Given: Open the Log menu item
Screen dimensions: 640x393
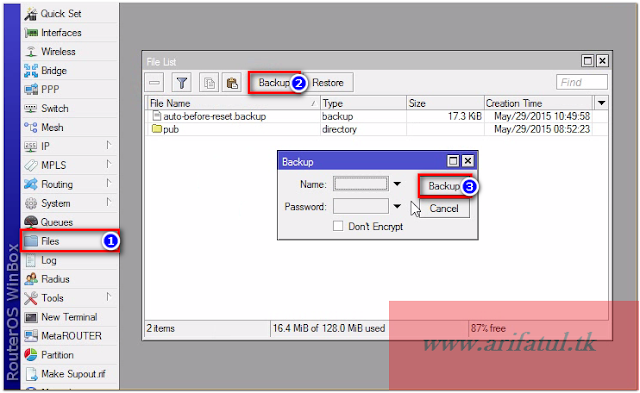Looking at the screenshot, I should coord(69,260).
